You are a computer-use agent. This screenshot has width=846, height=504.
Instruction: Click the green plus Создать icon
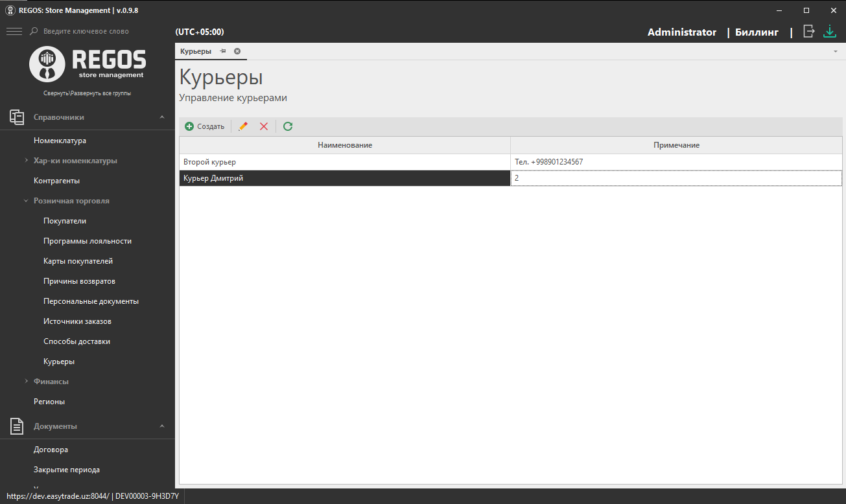[x=189, y=126]
